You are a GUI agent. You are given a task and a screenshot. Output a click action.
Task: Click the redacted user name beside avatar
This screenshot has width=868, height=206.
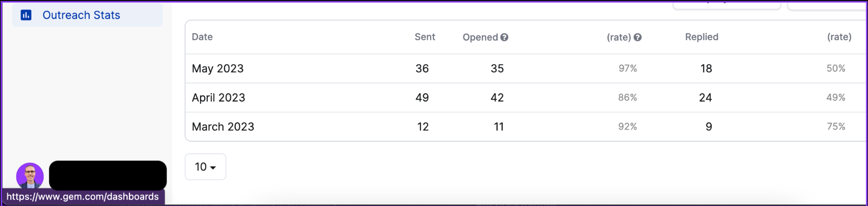108,176
